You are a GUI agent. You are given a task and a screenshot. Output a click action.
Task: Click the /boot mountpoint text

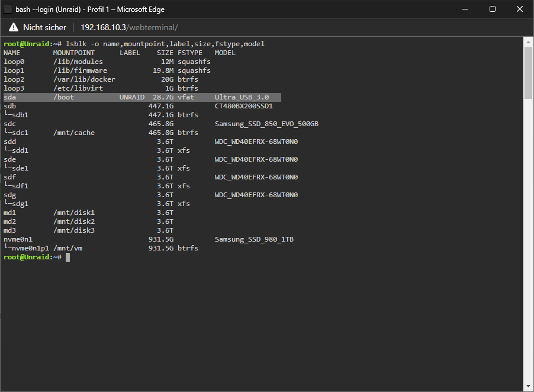point(63,97)
